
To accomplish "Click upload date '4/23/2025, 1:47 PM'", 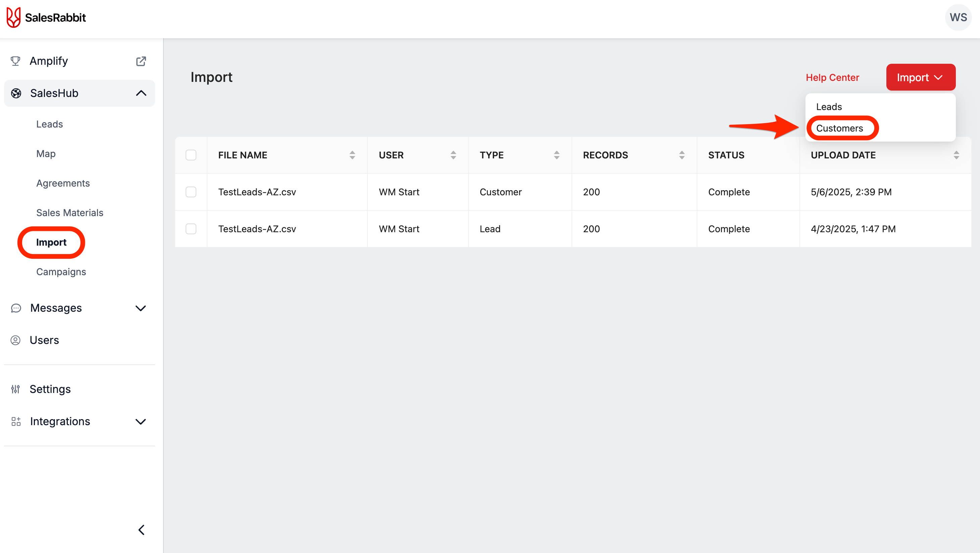I will click(853, 229).
